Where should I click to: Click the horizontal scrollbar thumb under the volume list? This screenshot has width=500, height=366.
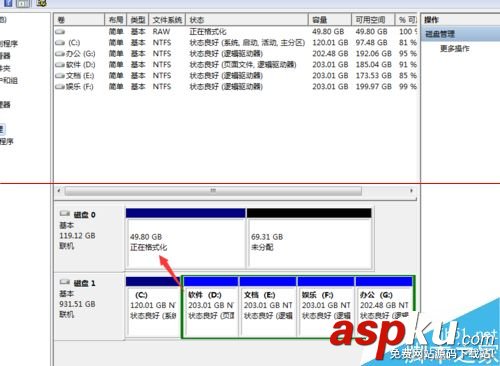click(213, 191)
